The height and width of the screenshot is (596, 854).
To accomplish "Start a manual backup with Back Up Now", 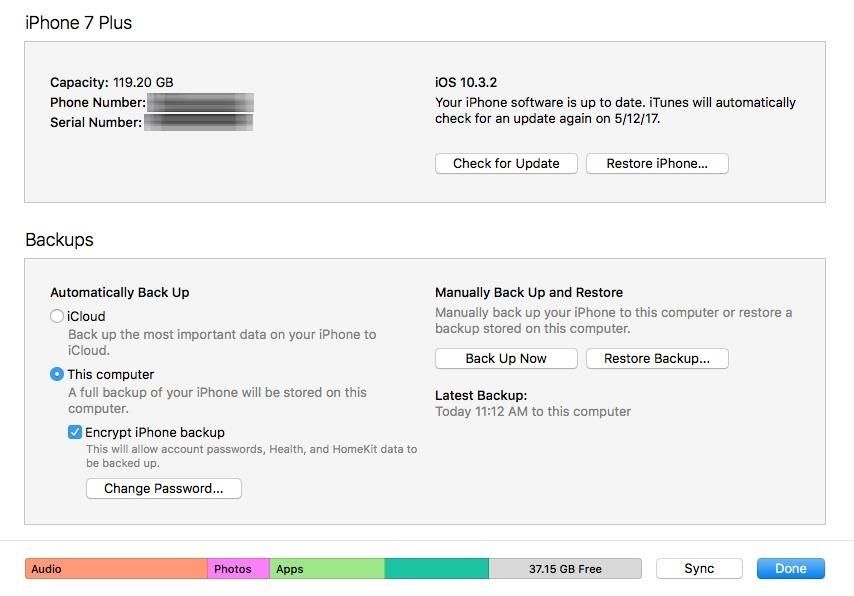I will pyautogui.click(x=506, y=358).
